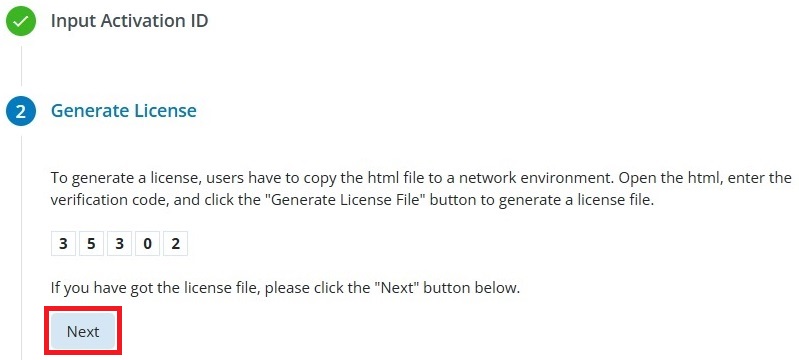
Task: Select the blue step 2 circle icon
Action: pos(21,111)
